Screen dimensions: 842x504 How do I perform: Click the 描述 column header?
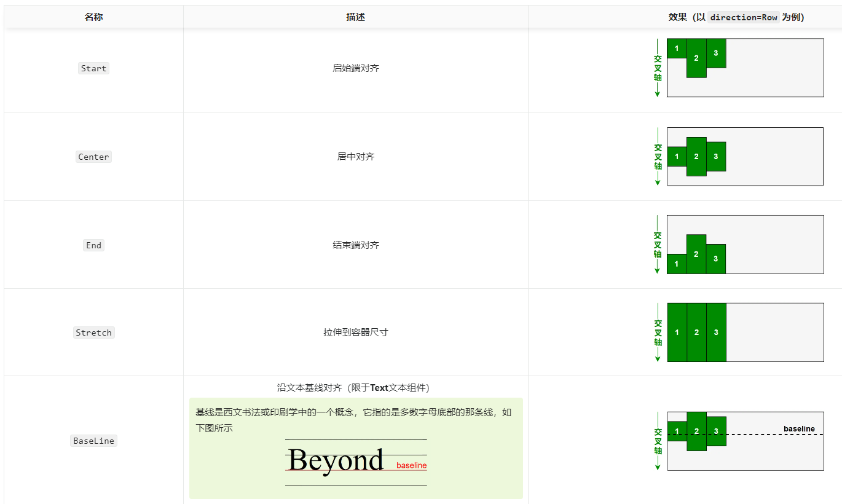pos(355,17)
